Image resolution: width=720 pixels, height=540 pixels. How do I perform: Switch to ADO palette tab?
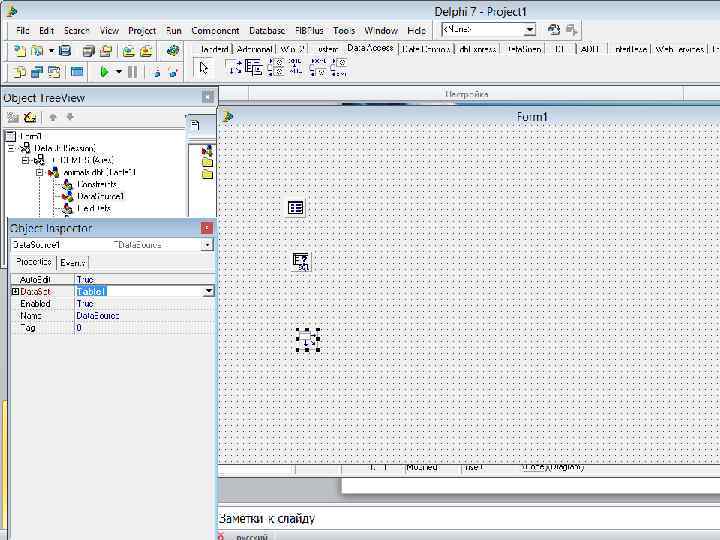pyautogui.click(x=589, y=49)
